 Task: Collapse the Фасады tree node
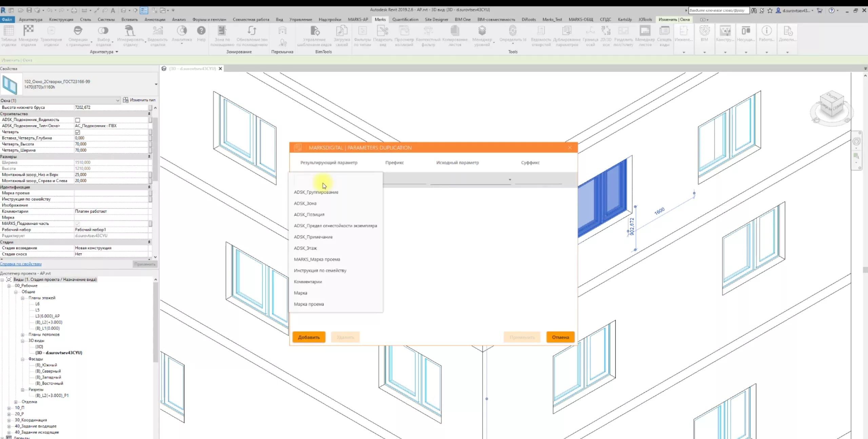(23, 359)
